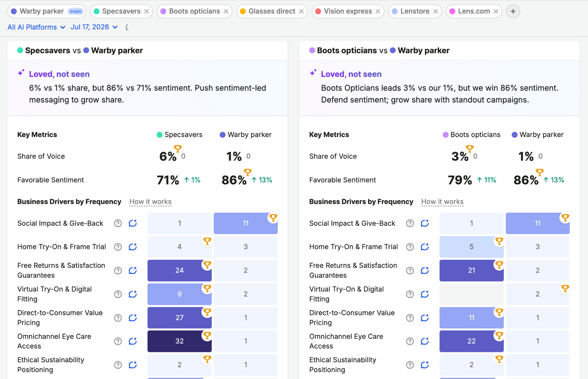
Task: Remove Lens.com competitor chip
Action: click(496, 11)
